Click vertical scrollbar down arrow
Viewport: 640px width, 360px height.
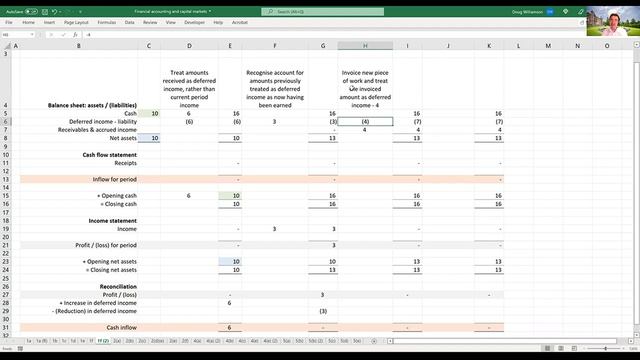point(637,335)
